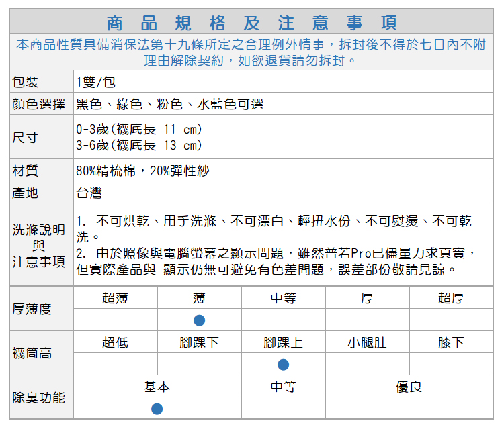Viewport: 504px width, 431px height.
Task: Click the 襪筒高 row label
Action: pos(32,353)
